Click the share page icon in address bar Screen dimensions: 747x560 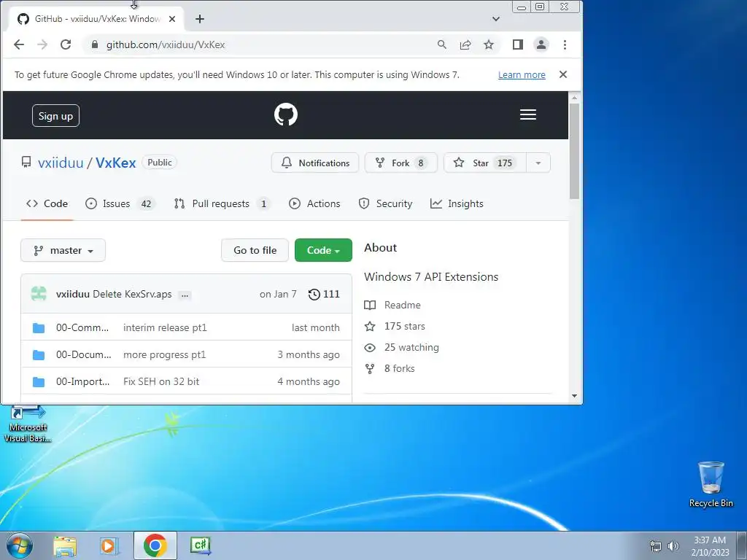[x=465, y=44]
